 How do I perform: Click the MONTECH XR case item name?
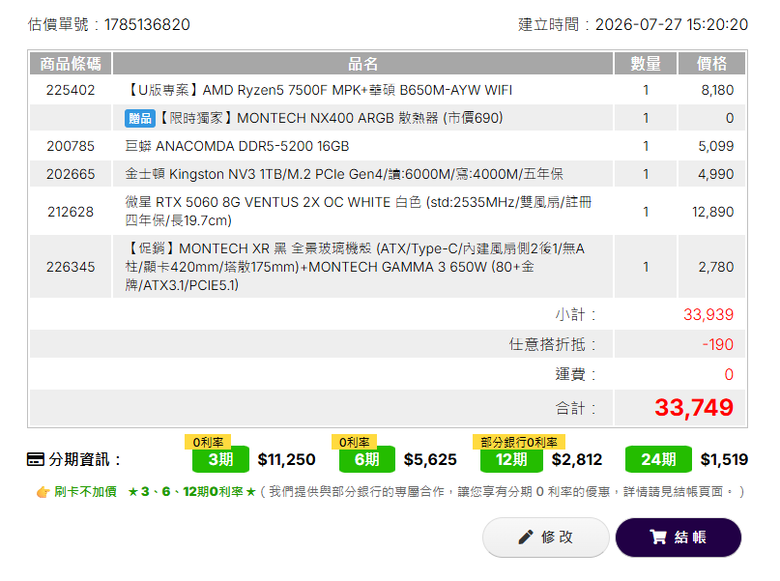point(355,267)
